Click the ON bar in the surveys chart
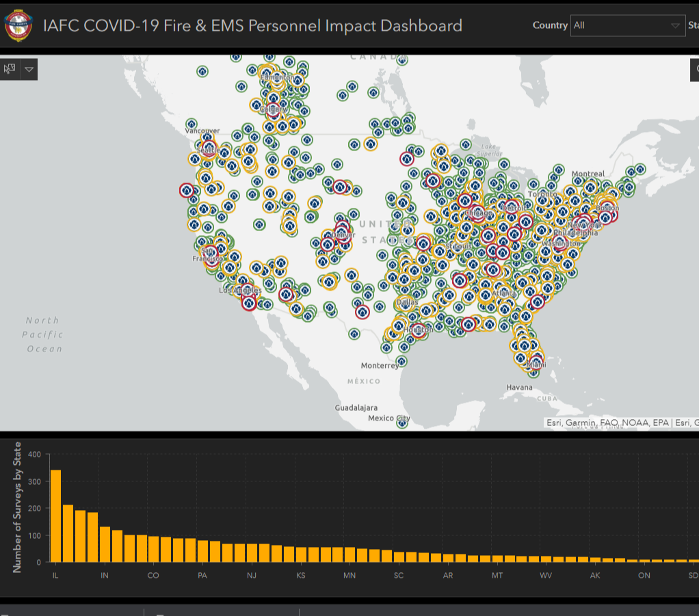Screen dimensions: 699x616 tap(644, 561)
